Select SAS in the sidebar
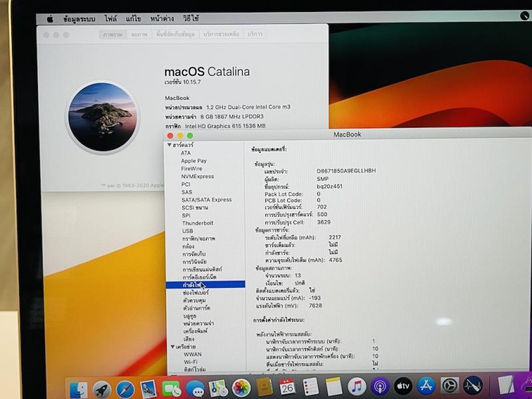This screenshot has width=532, height=399. coord(187,192)
